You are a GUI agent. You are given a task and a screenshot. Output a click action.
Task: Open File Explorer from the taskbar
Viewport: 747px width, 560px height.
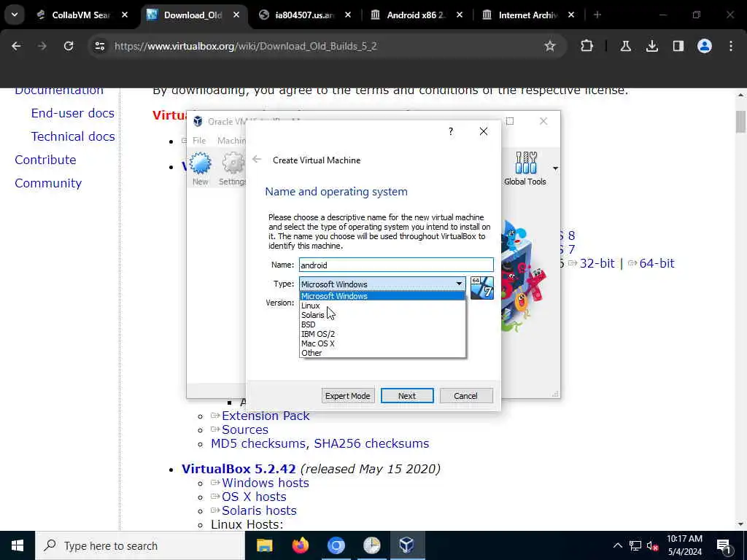(x=264, y=545)
